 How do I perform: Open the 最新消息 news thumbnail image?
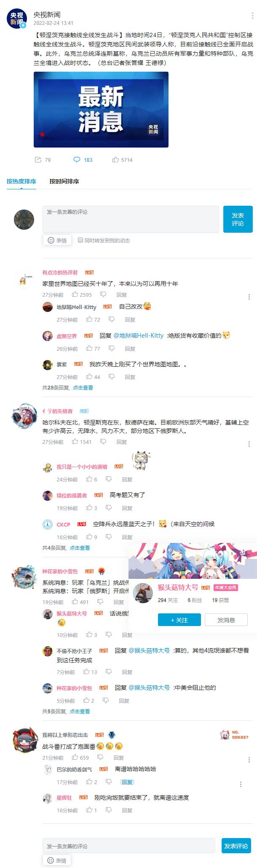tap(101, 110)
